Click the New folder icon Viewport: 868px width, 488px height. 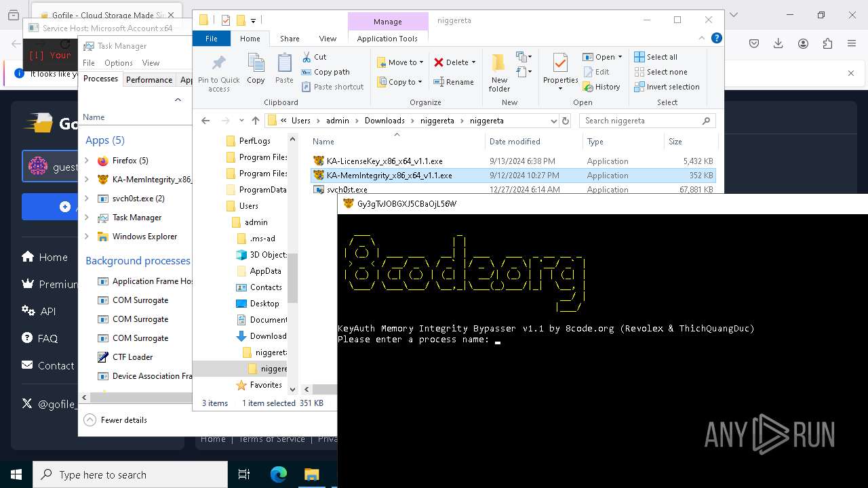pyautogui.click(x=499, y=63)
